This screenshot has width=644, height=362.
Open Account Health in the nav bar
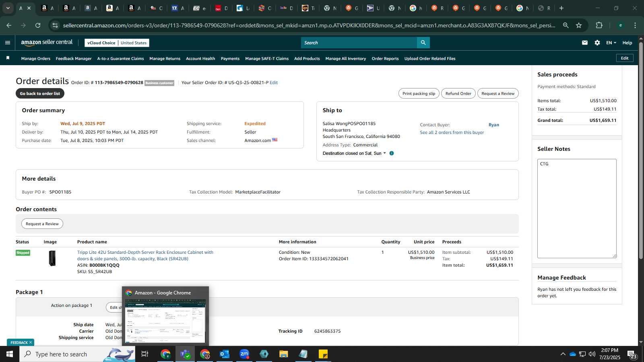click(x=200, y=59)
